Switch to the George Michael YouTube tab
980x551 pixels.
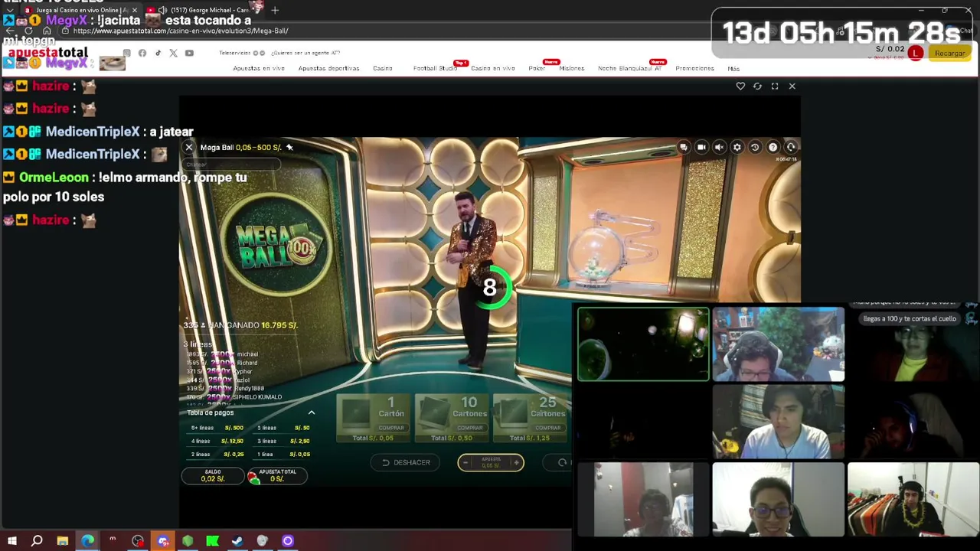point(202,10)
